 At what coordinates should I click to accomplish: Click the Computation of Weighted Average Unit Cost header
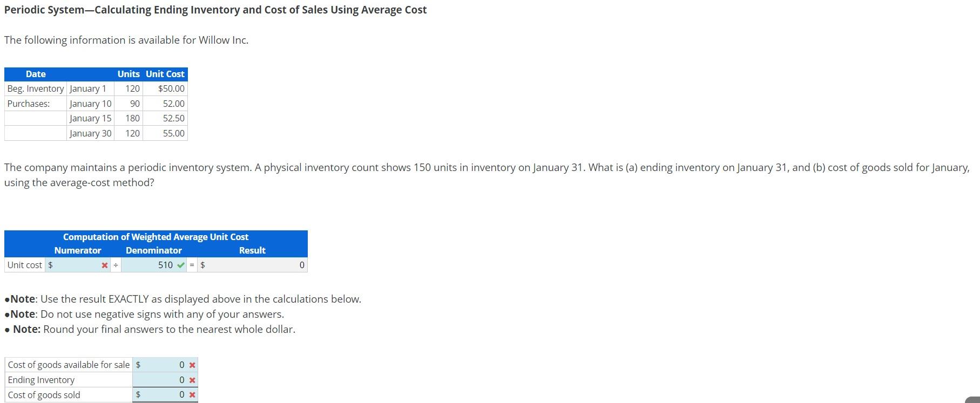[156, 237]
